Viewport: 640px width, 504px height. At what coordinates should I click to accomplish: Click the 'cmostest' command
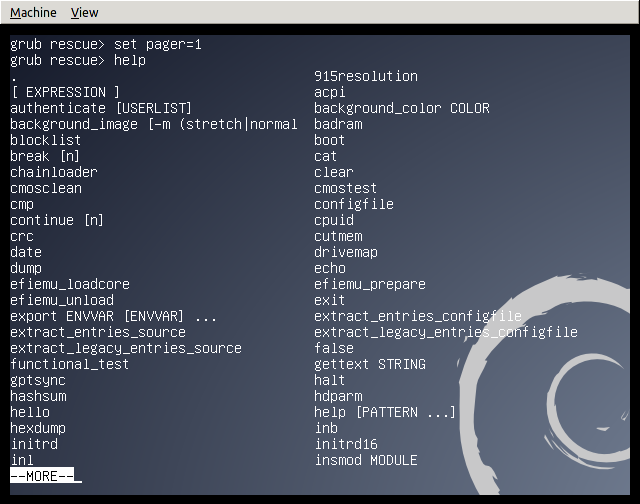coord(345,188)
